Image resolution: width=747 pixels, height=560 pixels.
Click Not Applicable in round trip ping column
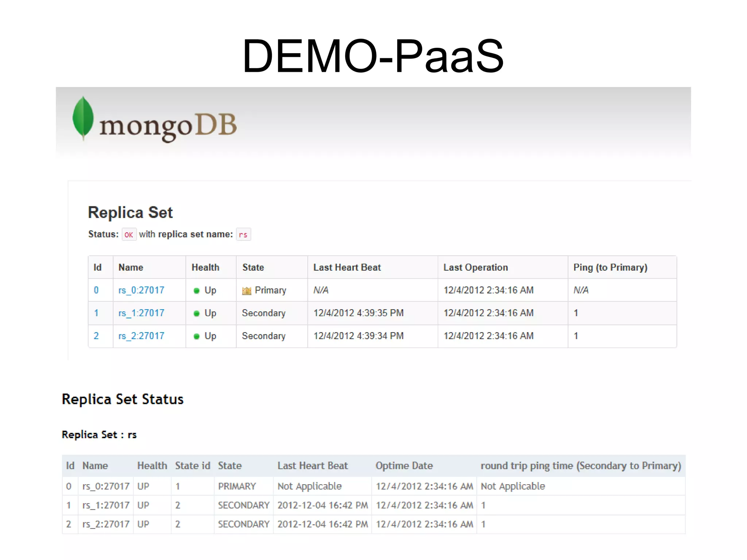tap(513, 486)
